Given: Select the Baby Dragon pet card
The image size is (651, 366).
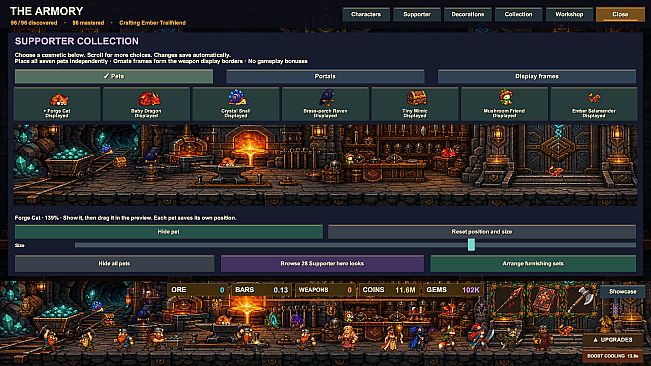Looking at the screenshot, I should (x=147, y=104).
